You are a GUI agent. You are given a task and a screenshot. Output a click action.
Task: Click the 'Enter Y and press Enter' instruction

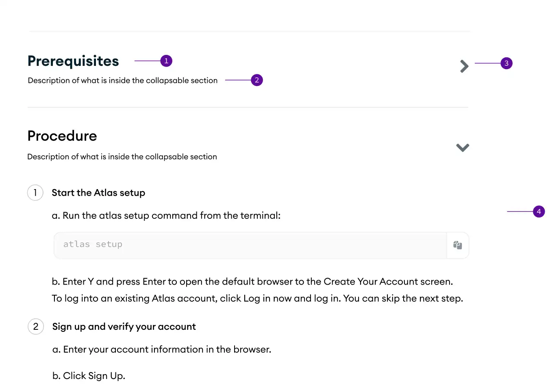pyautogui.click(x=252, y=281)
